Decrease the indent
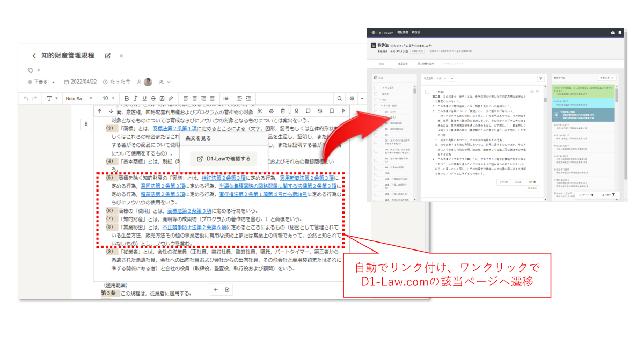This screenshot has height=338, width=644. [x=240, y=99]
